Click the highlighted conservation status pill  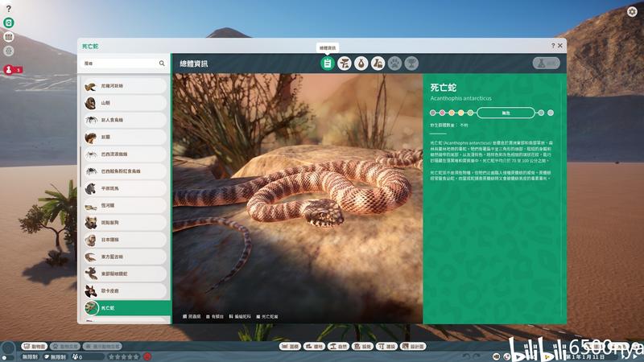click(506, 113)
